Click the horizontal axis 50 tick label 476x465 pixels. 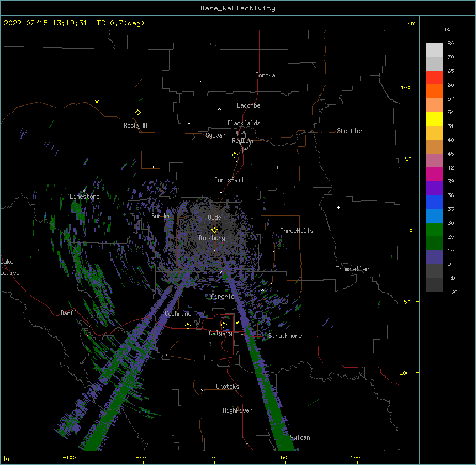coord(284,457)
